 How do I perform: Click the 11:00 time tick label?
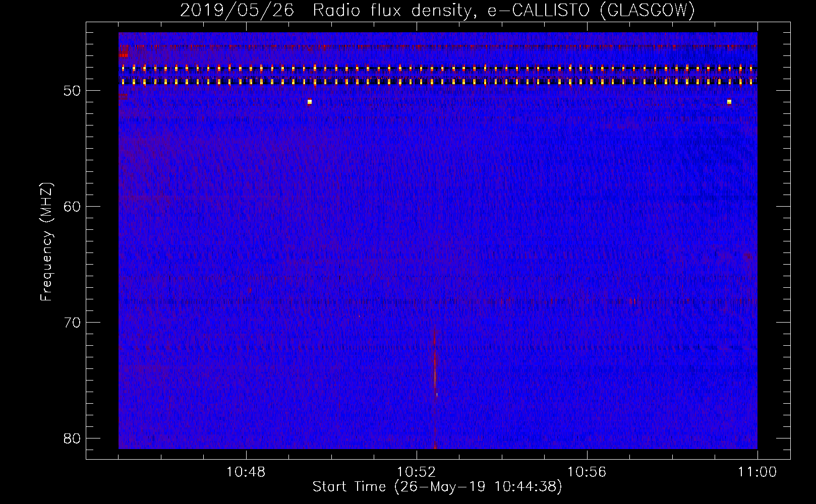point(757,472)
